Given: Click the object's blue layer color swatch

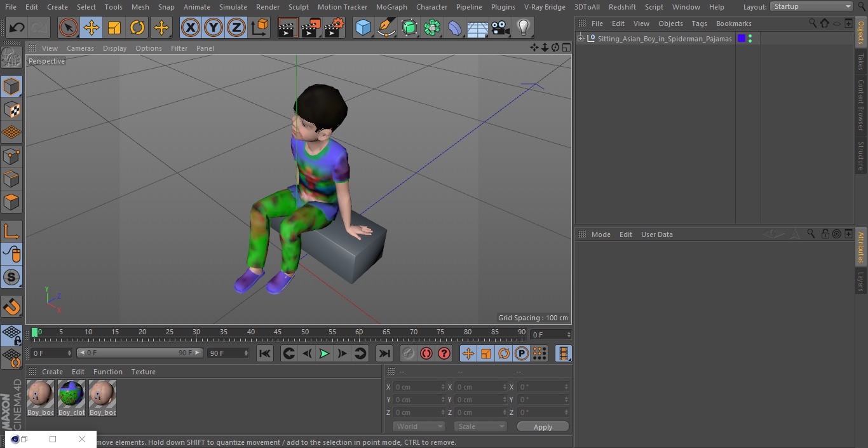Looking at the screenshot, I should tap(741, 39).
